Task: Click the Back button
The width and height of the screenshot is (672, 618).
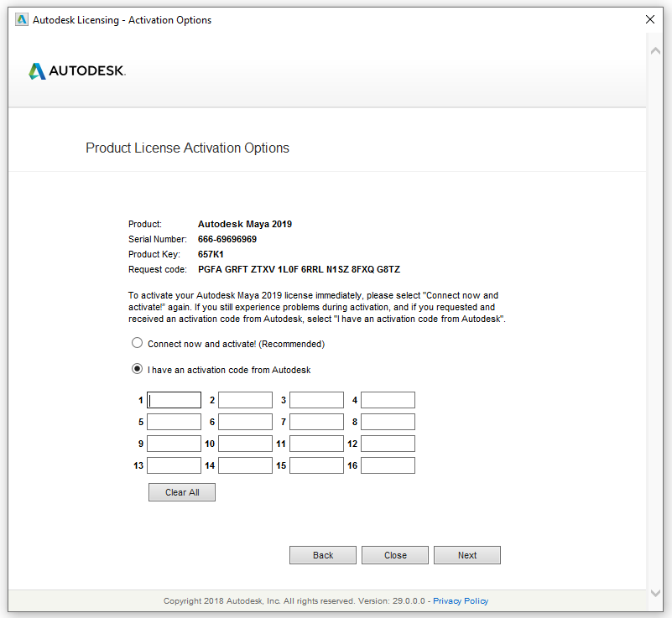Action: [x=323, y=555]
